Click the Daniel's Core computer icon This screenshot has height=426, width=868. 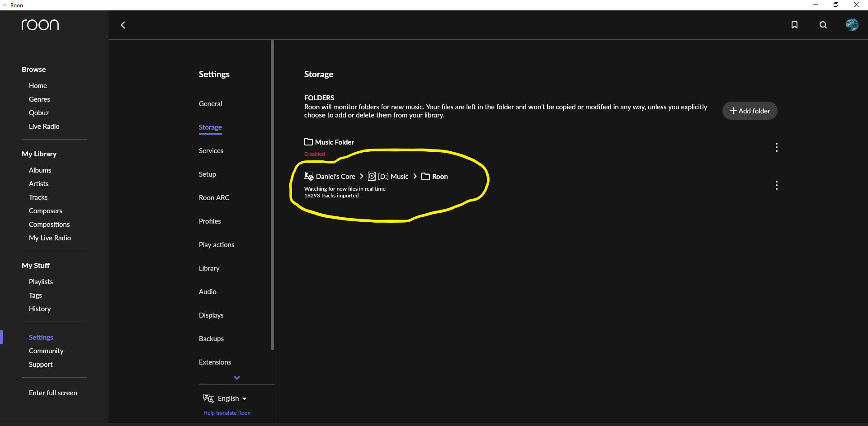click(309, 176)
